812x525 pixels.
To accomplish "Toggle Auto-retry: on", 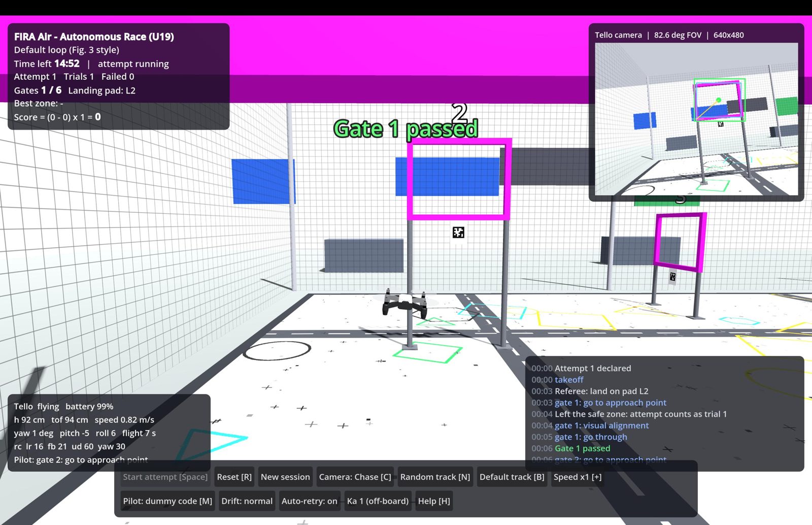I will tap(309, 501).
